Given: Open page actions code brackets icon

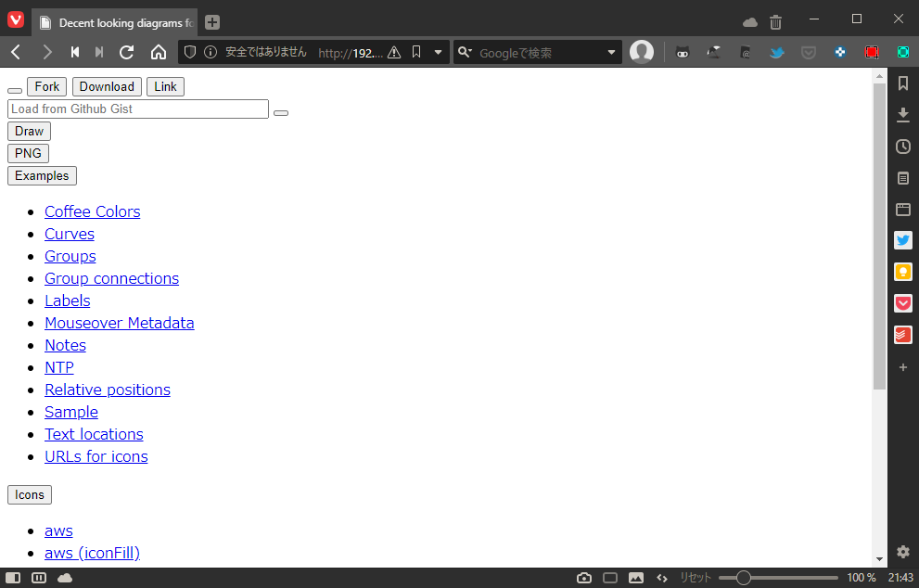Looking at the screenshot, I should [x=662, y=578].
